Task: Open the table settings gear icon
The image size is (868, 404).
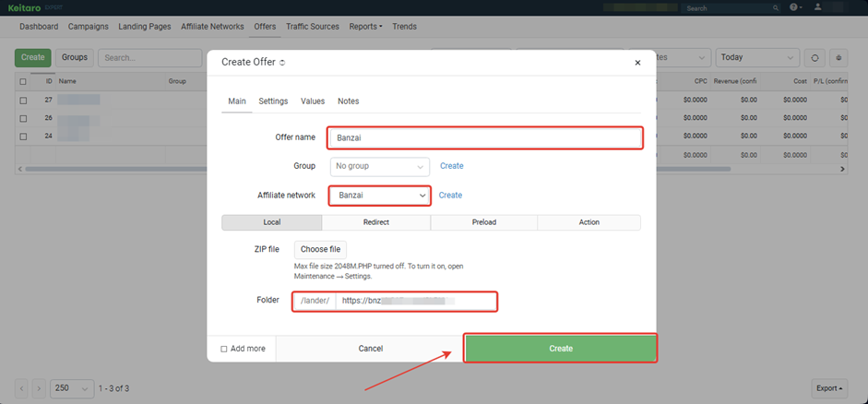Action: tap(839, 57)
